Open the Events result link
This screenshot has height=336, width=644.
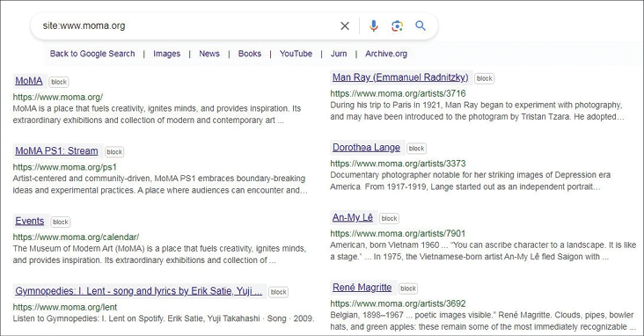pyautogui.click(x=30, y=221)
